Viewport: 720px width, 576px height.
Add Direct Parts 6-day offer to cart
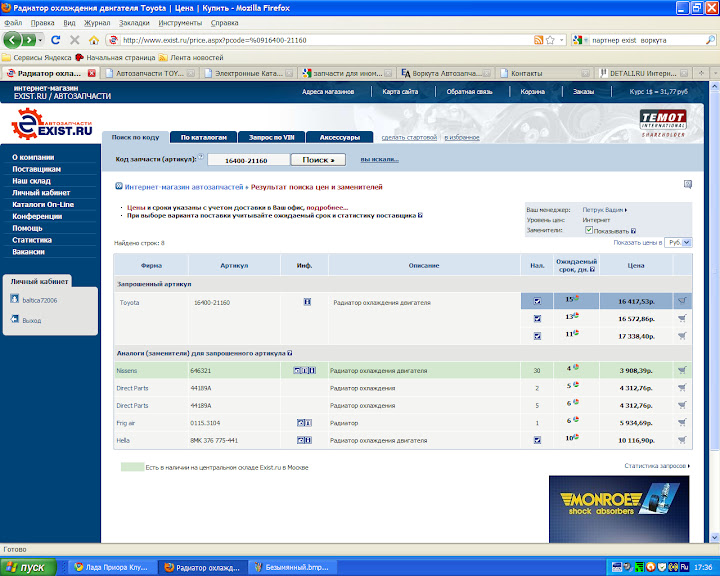tap(682, 405)
